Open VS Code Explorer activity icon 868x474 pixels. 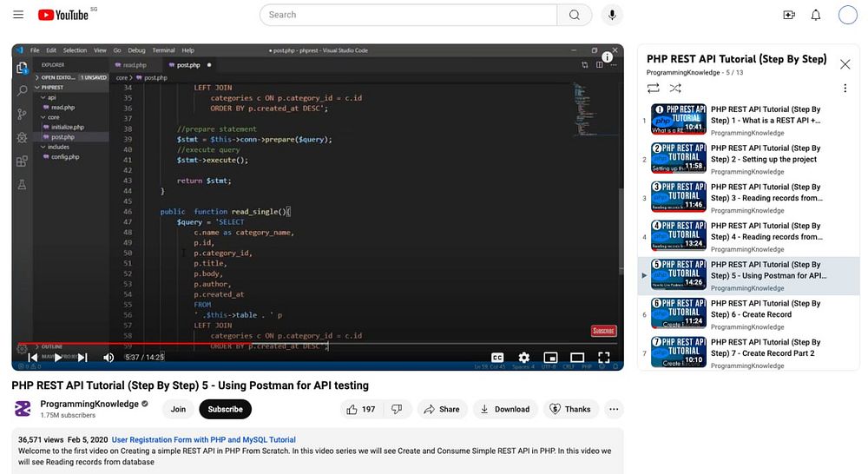23,68
